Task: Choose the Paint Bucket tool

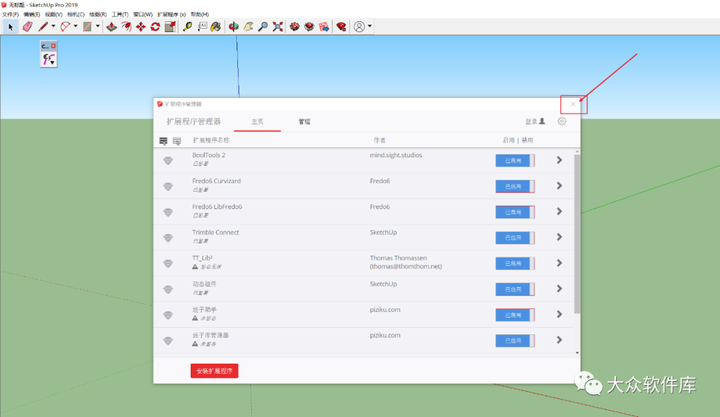Action: 216,27
